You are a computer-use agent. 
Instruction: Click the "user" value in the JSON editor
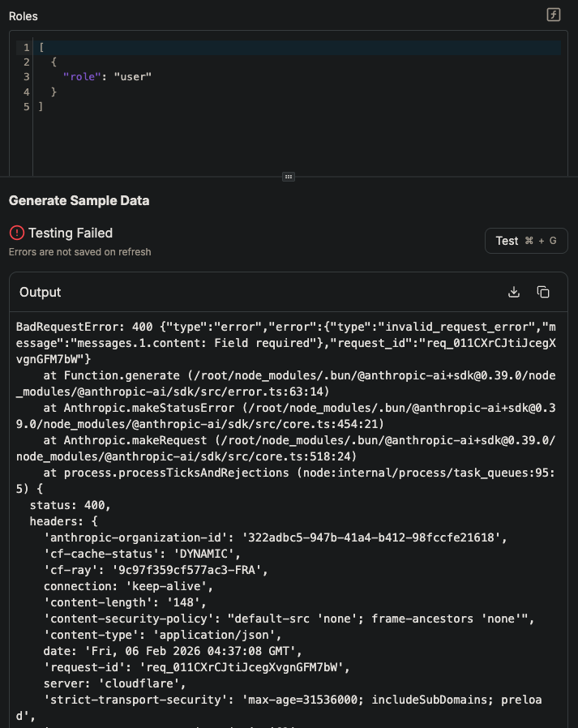pyautogui.click(x=133, y=77)
